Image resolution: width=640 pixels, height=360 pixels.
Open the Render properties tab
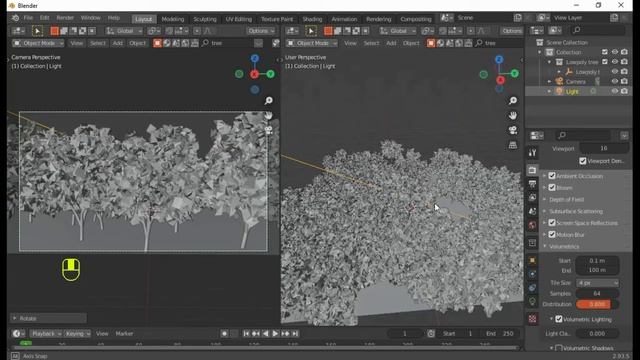point(532,170)
